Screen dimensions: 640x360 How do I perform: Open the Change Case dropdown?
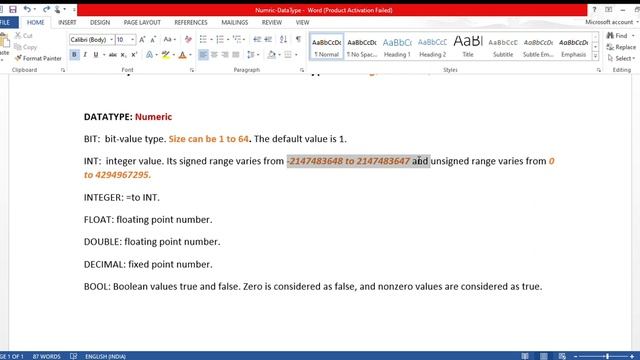(169, 40)
